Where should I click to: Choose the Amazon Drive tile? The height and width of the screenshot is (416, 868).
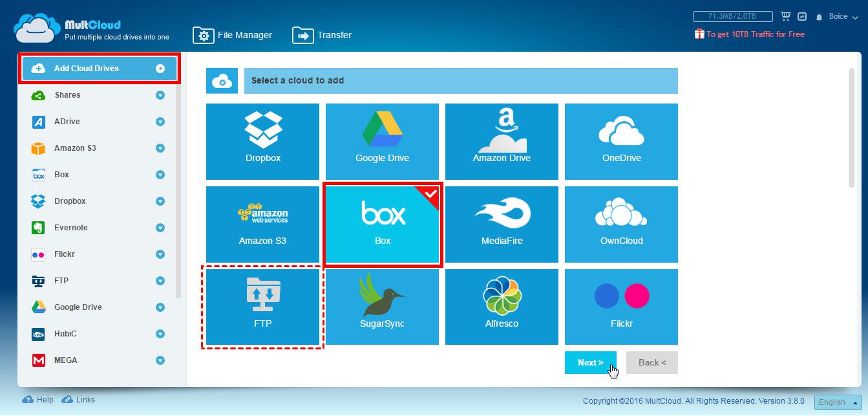[x=502, y=142]
